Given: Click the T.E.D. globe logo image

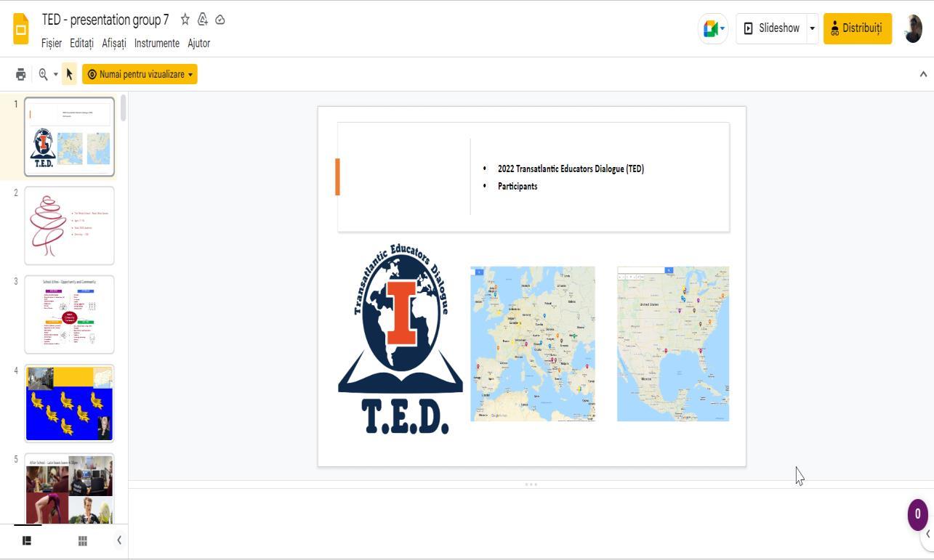Looking at the screenshot, I should click(400, 339).
